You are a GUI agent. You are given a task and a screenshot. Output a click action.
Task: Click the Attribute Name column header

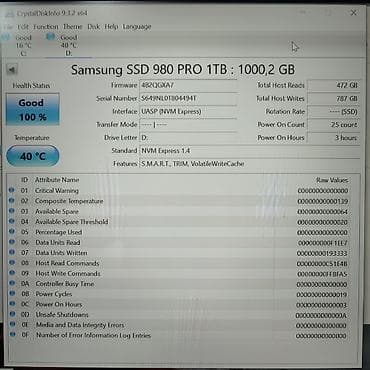click(57, 180)
